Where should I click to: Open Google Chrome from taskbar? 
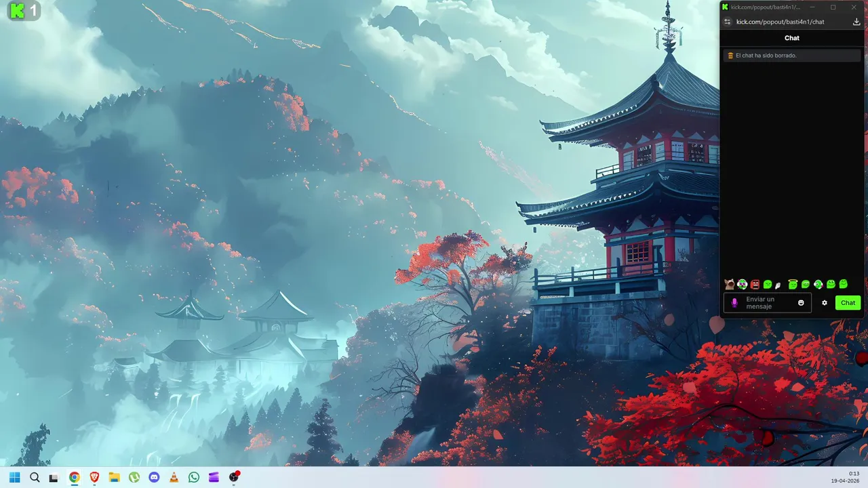click(x=74, y=477)
